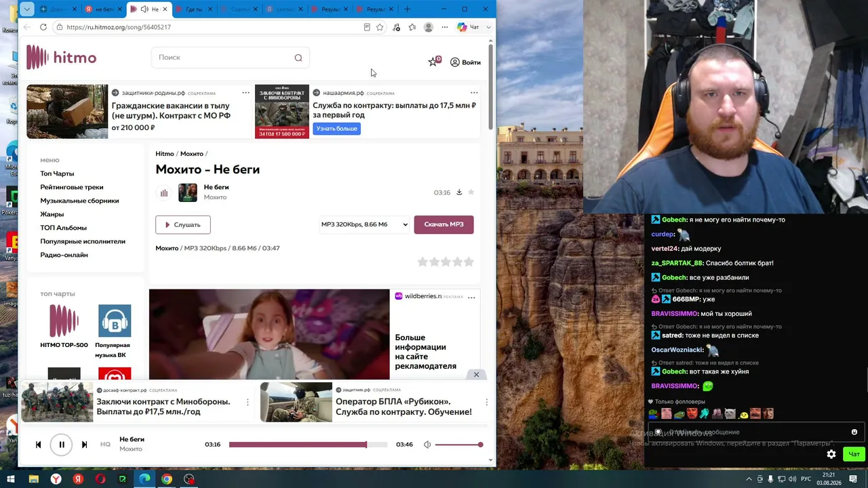The width and height of the screenshot is (868, 488).
Task: Open Google Chrome from taskbar
Action: point(167,479)
